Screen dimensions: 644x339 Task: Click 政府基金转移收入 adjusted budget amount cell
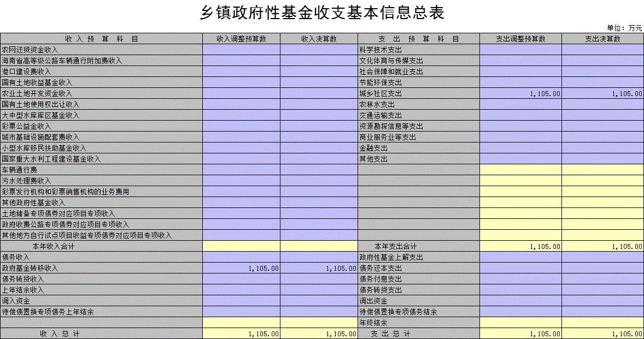[241, 268]
